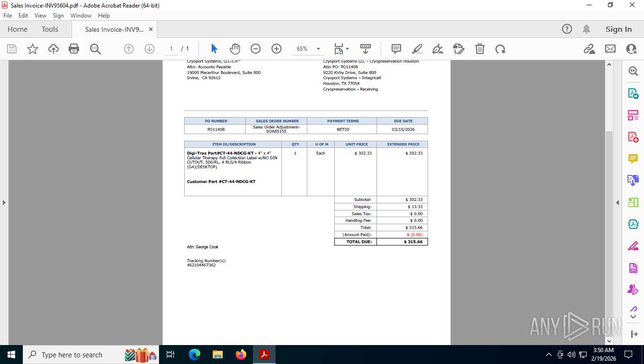Print the invoice document
This screenshot has width=644, height=364.
tap(74, 49)
